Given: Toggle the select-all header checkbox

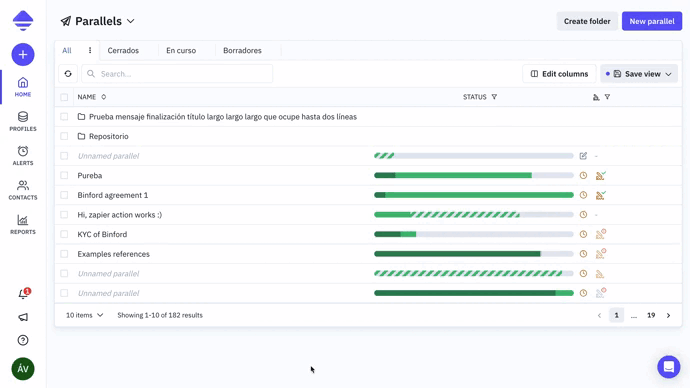Looking at the screenshot, I should tap(64, 97).
